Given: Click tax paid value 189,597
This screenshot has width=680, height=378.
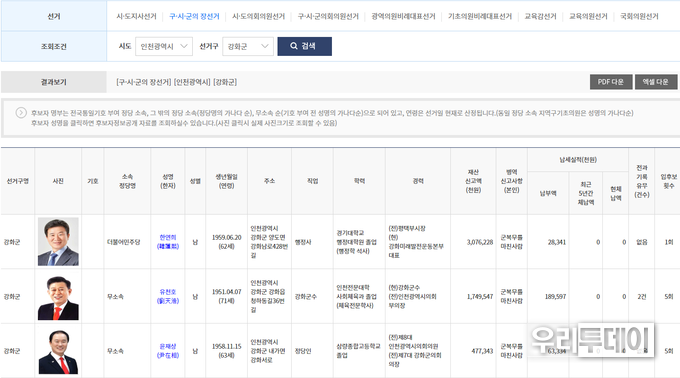Looking at the screenshot, I should coord(555,297).
